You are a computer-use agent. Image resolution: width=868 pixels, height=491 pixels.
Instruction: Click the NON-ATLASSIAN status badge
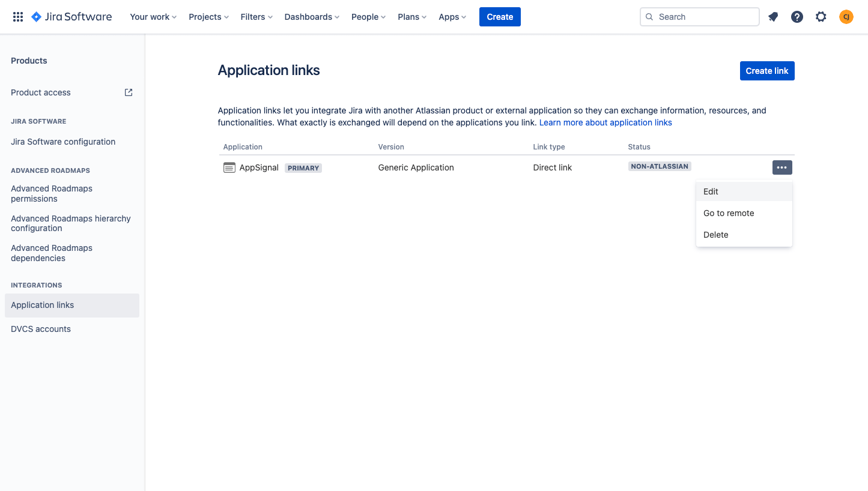pos(660,166)
